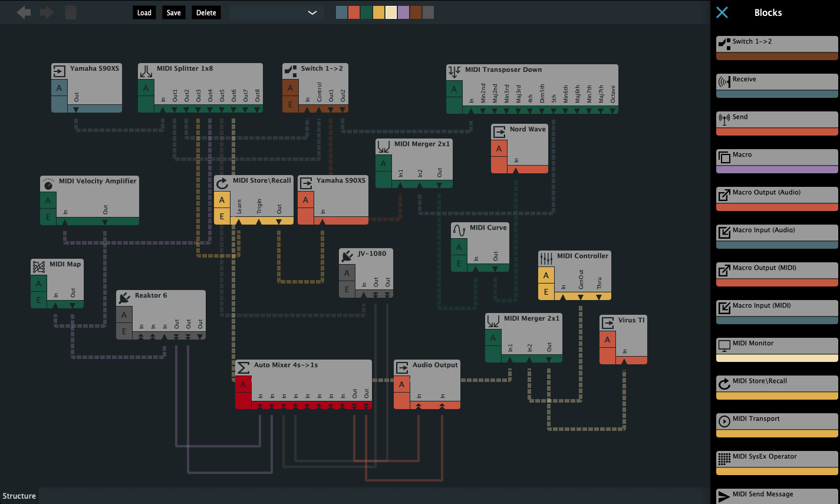This screenshot has height=504, width=840.
Task: Toggle the A button on MIDI Transposer Down
Action: pyautogui.click(x=454, y=89)
